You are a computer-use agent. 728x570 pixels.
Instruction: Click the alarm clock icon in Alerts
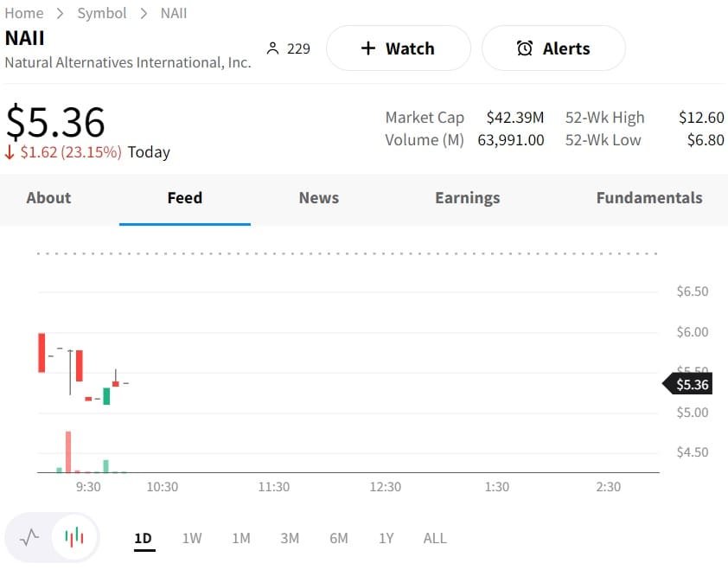coord(525,48)
